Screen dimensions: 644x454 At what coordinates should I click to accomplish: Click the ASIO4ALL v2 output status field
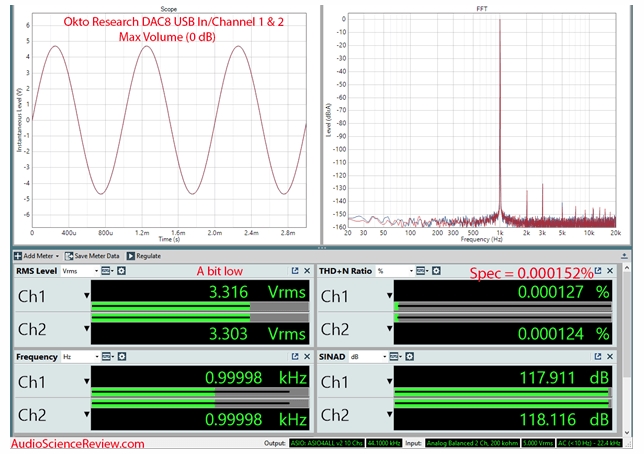[327, 443]
